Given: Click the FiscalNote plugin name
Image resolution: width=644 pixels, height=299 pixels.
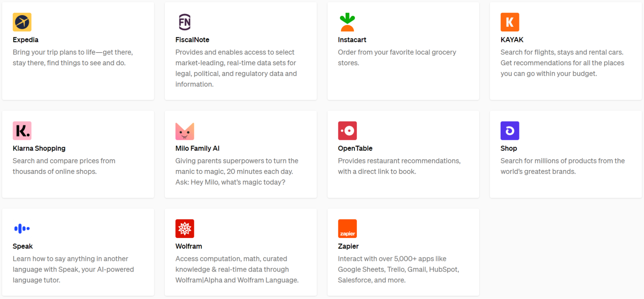Looking at the screenshot, I should [192, 40].
